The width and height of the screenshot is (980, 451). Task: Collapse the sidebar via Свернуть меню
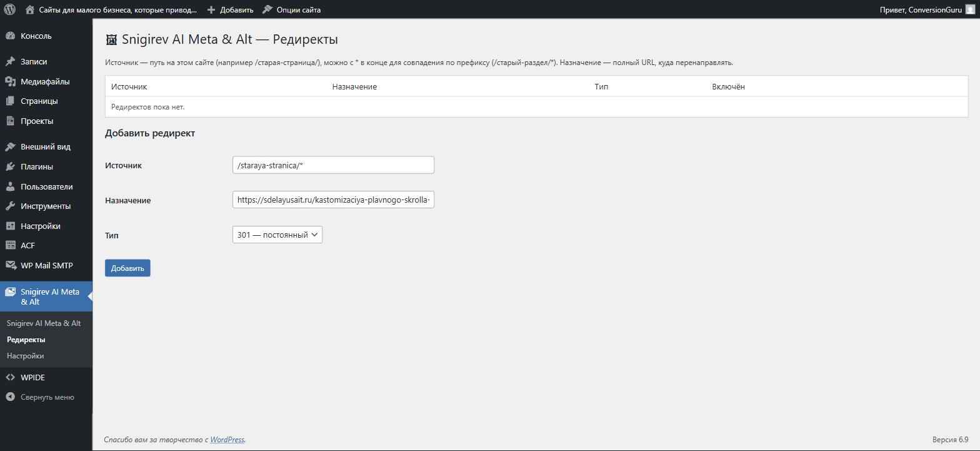click(x=46, y=397)
